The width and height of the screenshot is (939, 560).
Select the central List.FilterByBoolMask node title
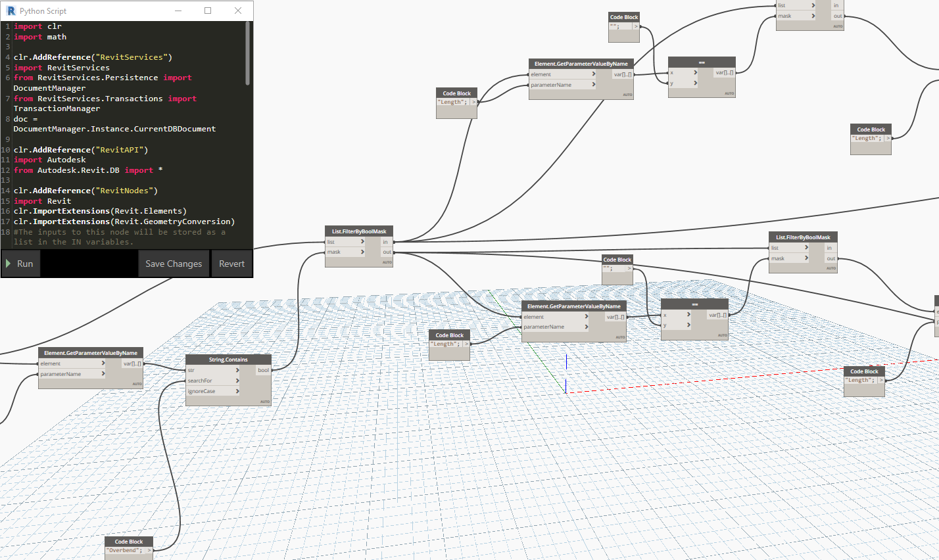[359, 231]
